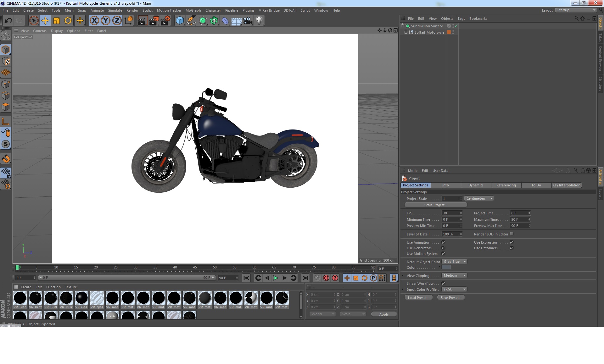Add a light object via the bulb icon

coord(259,21)
